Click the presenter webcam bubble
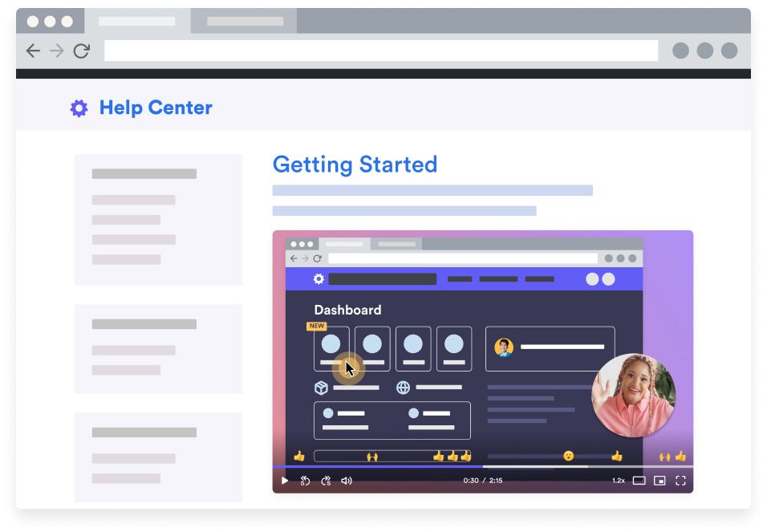Image resolution: width=767 pixels, height=532 pixels. tap(634, 396)
